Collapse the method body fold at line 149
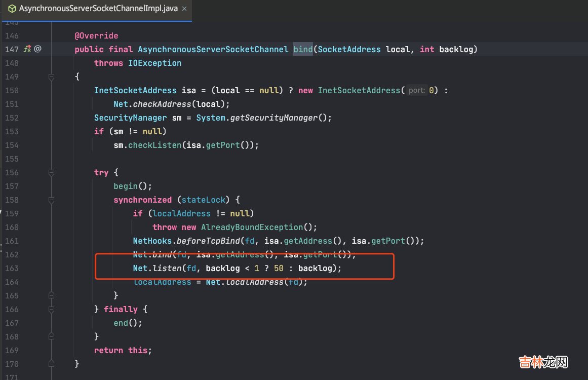The width and height of the screenshot is (588, 380). pos(51,77)
